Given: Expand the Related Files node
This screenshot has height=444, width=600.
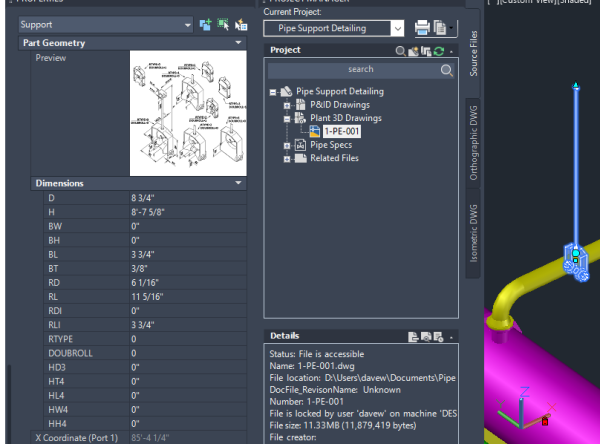Looking at the screenshot, I should click(287, 159).
